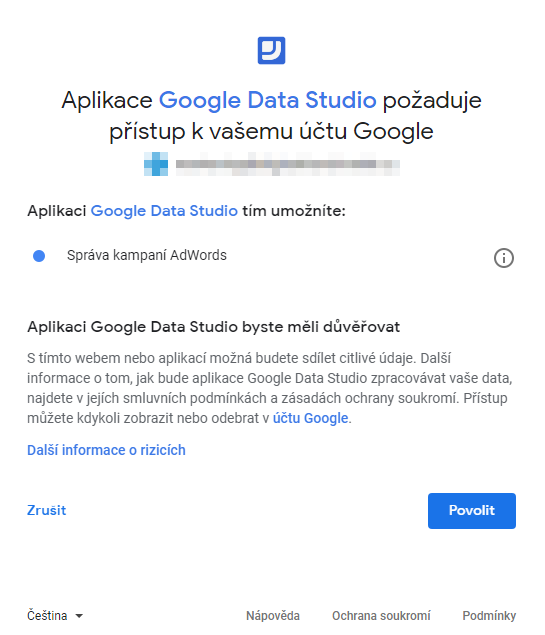Viewport: 545px width, 635px height.
Task: Click the byste měli důvěřovat heading
Action: [213, 327]
